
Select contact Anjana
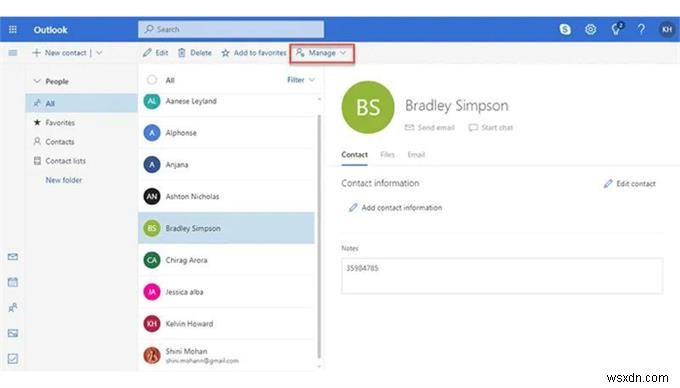[226, 165]
